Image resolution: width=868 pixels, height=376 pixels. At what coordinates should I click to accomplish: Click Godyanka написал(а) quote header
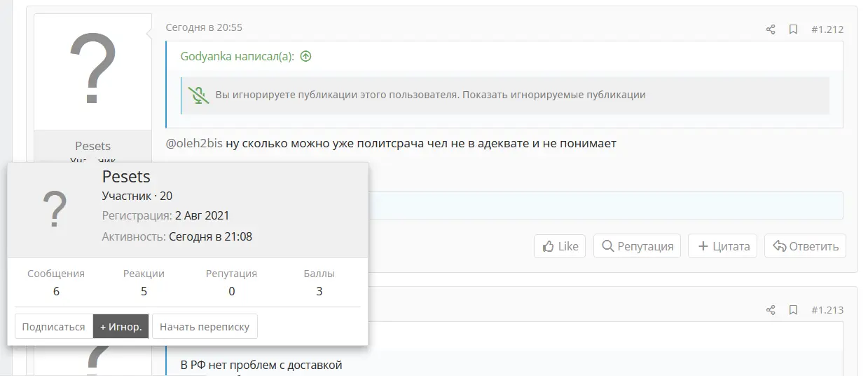pyautogui.click(x=237, y=56)
